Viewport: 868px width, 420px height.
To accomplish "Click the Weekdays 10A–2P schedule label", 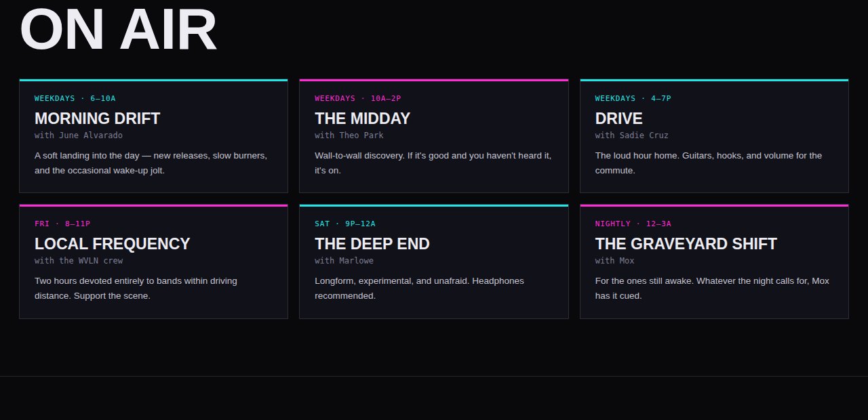I will click(357, 98).
